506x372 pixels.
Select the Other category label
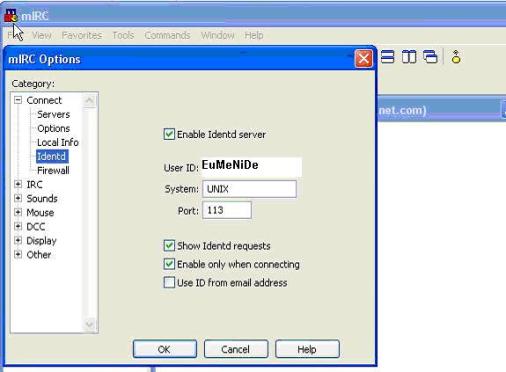(x=39, y=255)
